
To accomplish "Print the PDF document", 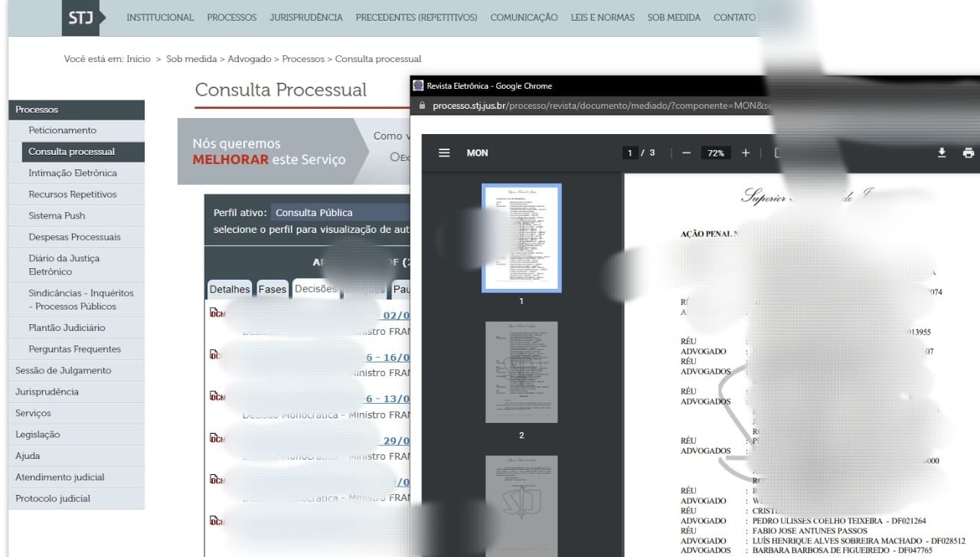I will pos(969,152).
